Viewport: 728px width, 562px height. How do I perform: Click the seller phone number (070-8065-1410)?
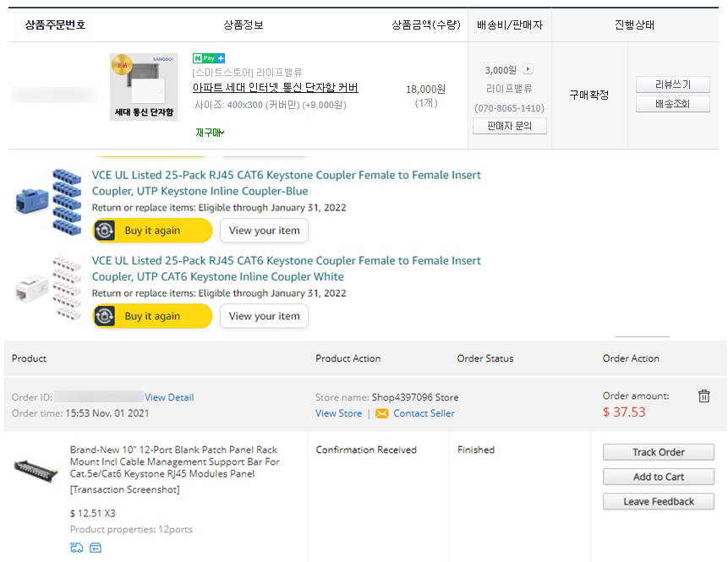coord(509,108)
